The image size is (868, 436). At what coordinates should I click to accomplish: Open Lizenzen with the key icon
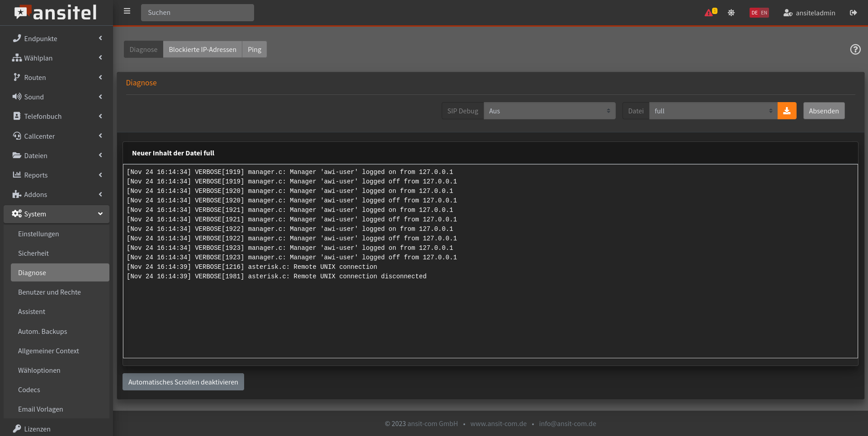17,428
